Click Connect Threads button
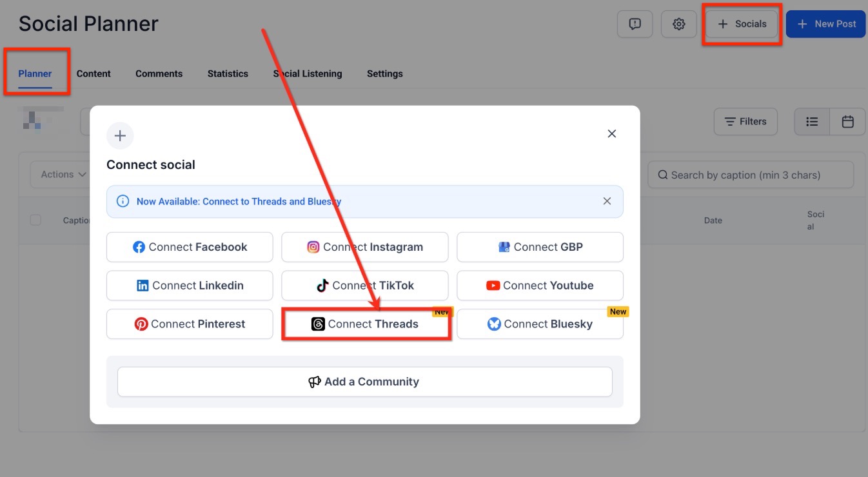868x477 pixels. click(365, 324)
